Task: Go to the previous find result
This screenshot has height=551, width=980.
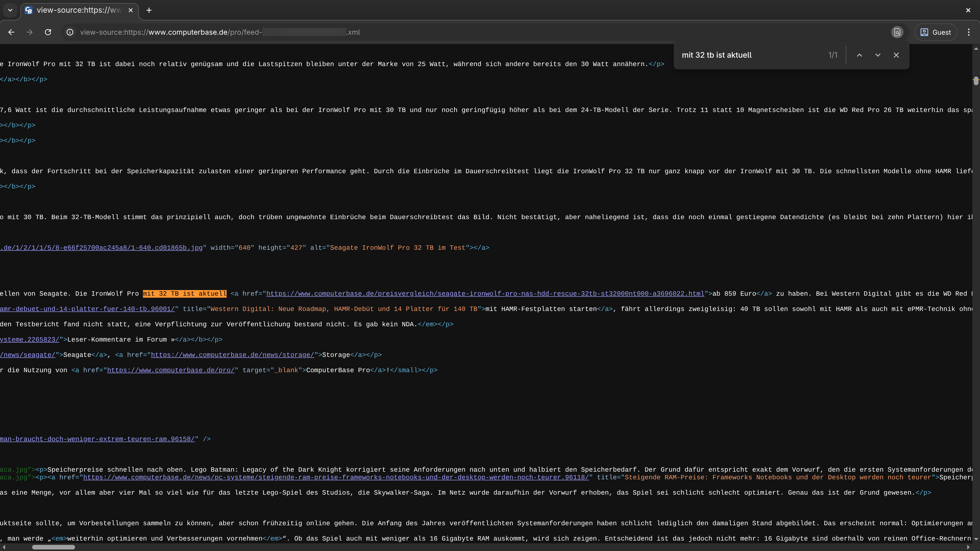Action: tap(859, 55)
